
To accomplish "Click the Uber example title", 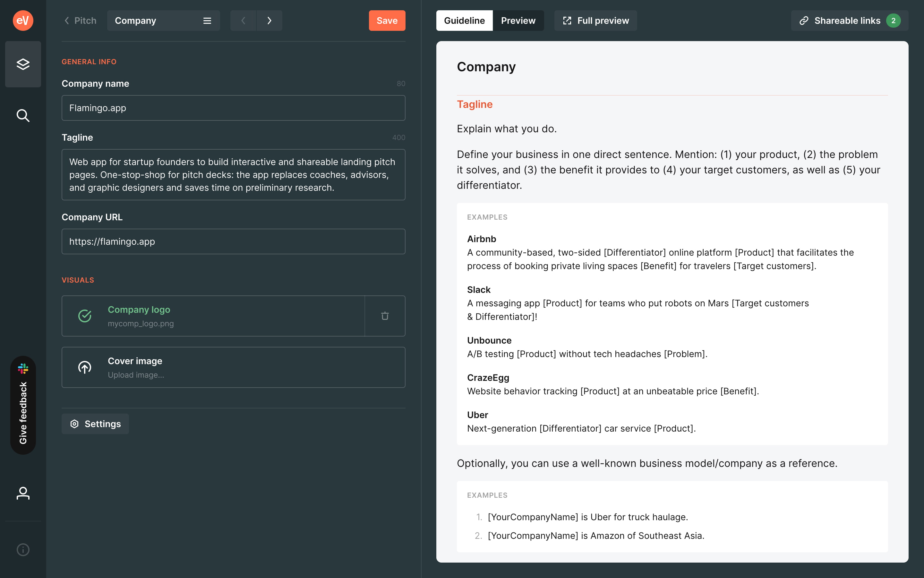I will (x=477, y=415).
